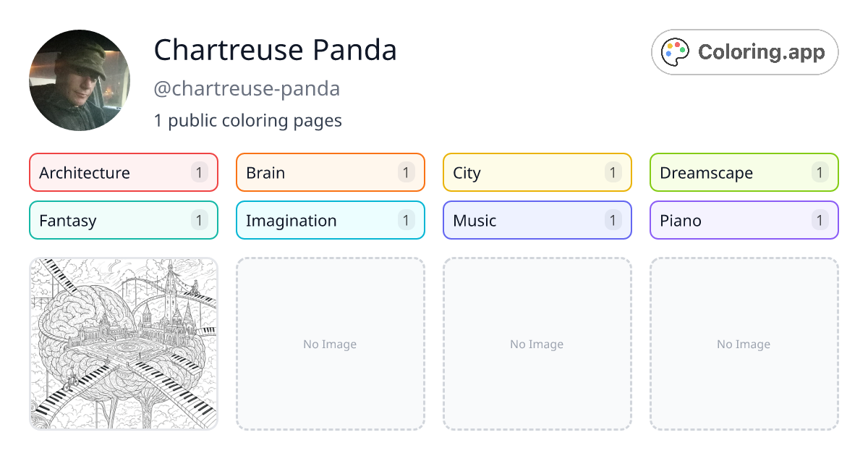
Task: Select the Music tag
Action: tap(537, 220)
